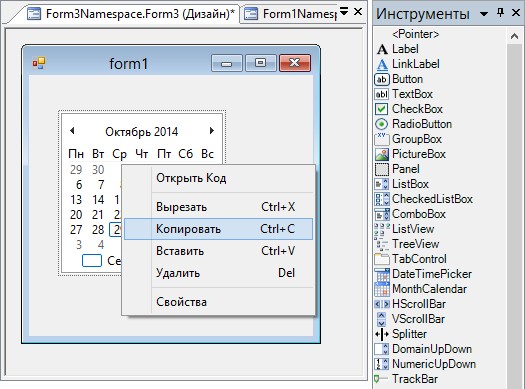This screenshot has height=389, width=525.
Task: Click the today box at the calendar bottom
Action: (x=92, y=261)
